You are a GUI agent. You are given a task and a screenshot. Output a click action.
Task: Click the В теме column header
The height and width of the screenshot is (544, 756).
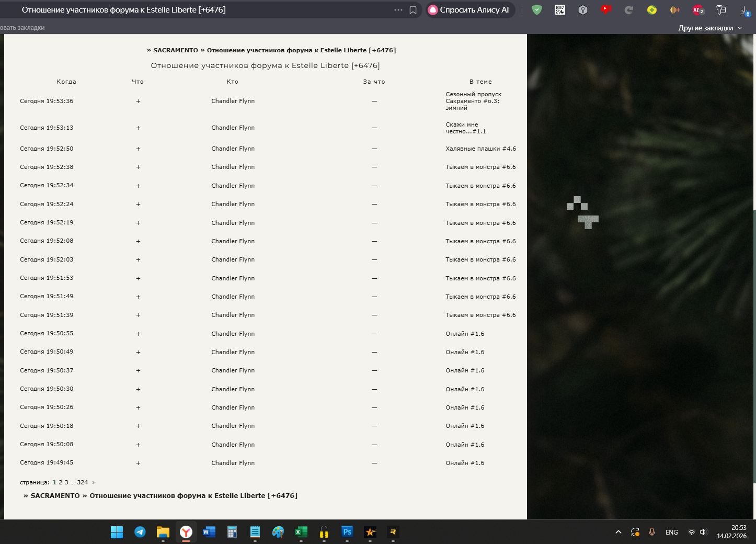[480, 82]
